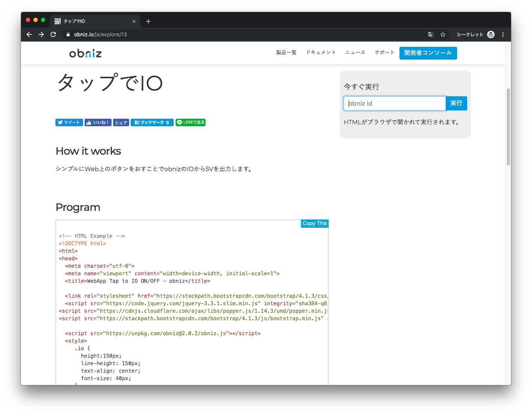
Task: Go forward with the browser forward arrow
Action: coord(41,34)
